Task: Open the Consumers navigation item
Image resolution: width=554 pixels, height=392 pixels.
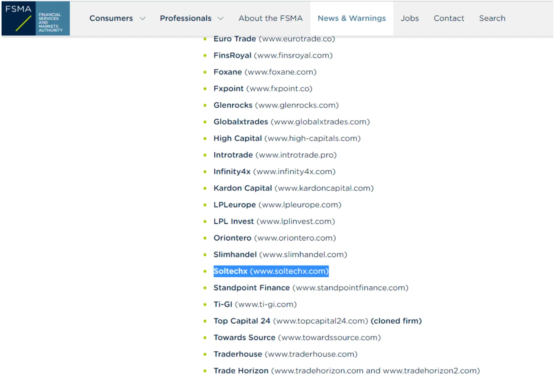Action: (x=111, y=18)
